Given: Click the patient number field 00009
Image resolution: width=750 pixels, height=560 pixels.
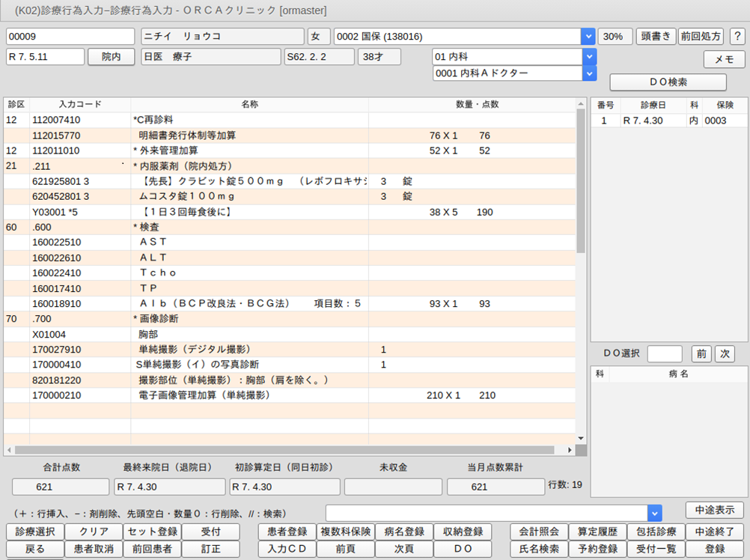Looking at the screenshot, I should pyautogui.click(x=70, y=37).
